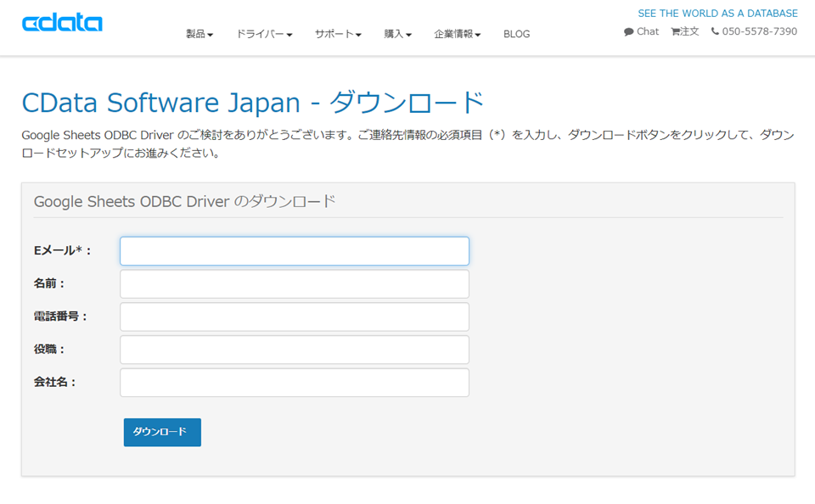
Task: Focus the 名前 input field
Action: point(295,283)
